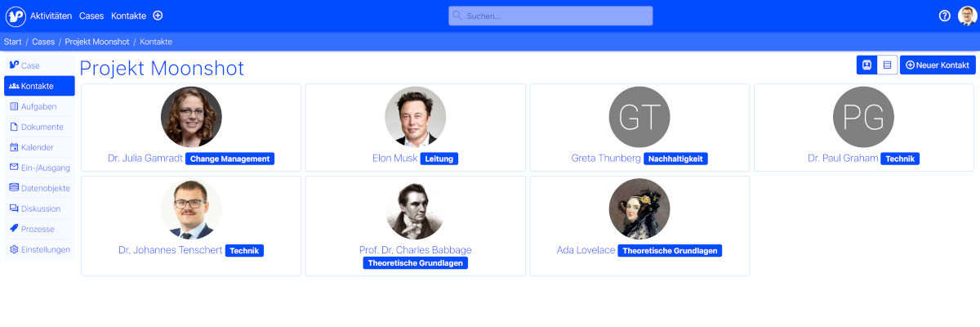Open the Dr. Johannes Tenschert contact name
980x327 pixels.
[171, 250]
